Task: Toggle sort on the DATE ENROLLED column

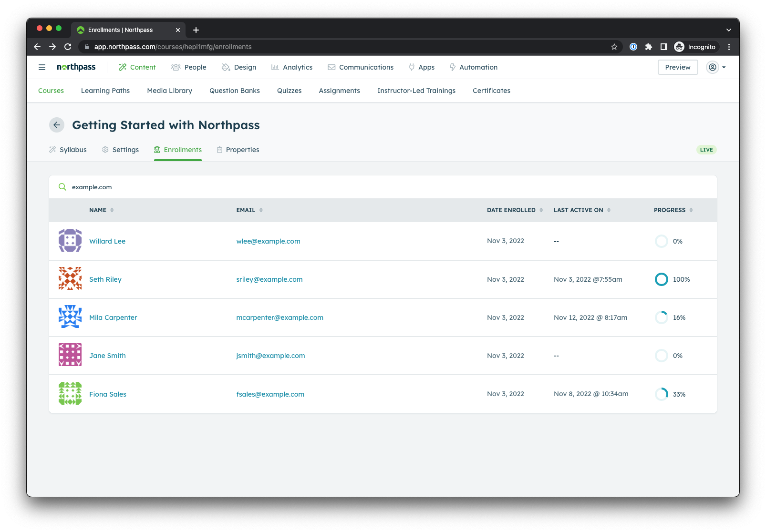Action: pyautogui.click(x=541, y=210)
